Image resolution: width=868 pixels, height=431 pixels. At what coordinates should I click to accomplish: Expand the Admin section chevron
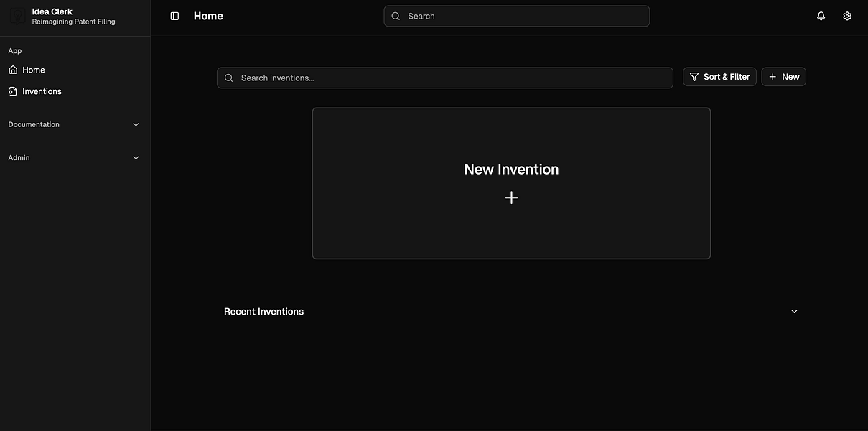[136, 157]
